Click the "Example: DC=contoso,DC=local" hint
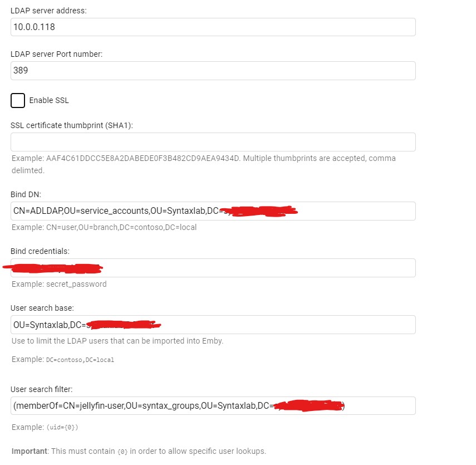The width and height of the screenshot is (476, 465). coord(63,359)
